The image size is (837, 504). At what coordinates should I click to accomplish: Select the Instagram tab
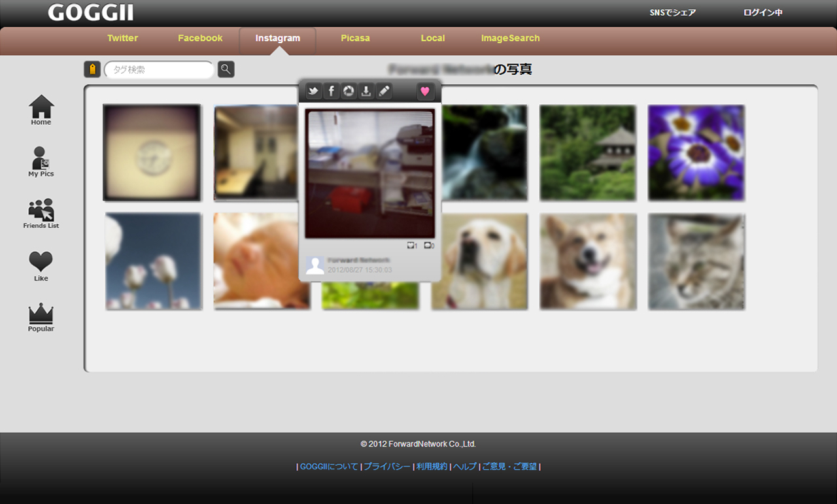point(278,38)
